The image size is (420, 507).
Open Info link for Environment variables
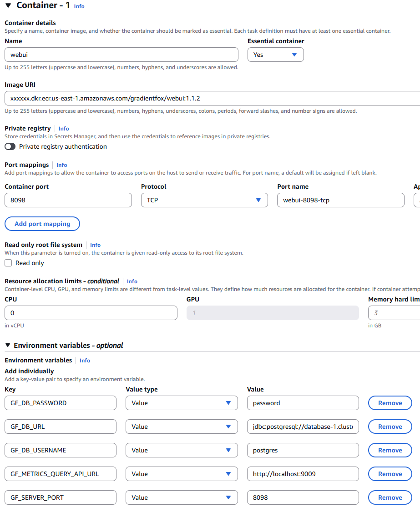coord(85,361)
